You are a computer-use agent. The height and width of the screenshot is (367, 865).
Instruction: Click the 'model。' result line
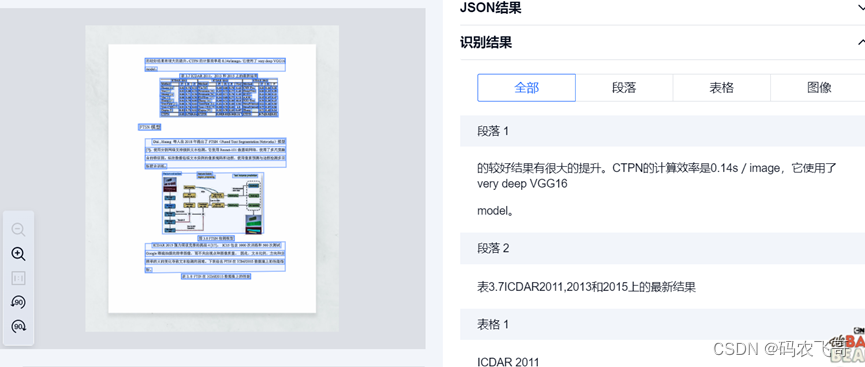[496, 211]
